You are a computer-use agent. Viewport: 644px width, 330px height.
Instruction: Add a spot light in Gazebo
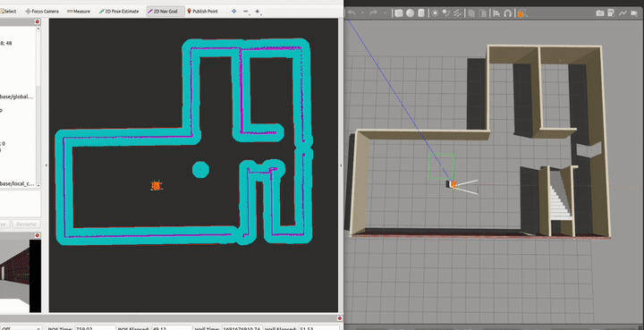click(446, 13)
